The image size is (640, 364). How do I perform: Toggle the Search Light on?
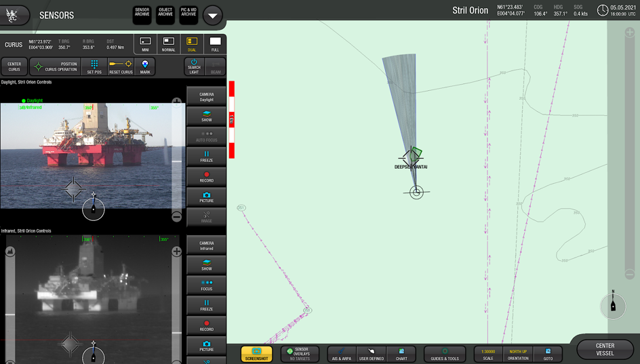(x=194, y=66)
